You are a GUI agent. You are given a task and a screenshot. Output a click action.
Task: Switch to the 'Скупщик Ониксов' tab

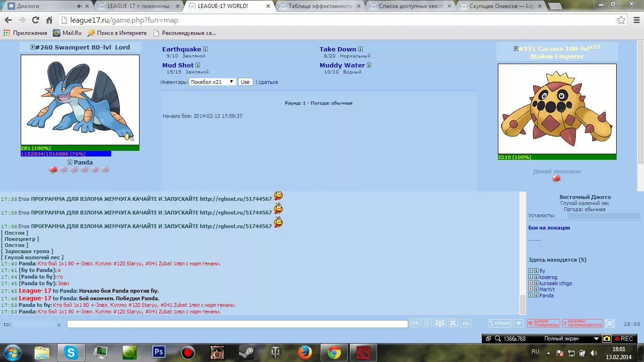click(x=501, y=6)
